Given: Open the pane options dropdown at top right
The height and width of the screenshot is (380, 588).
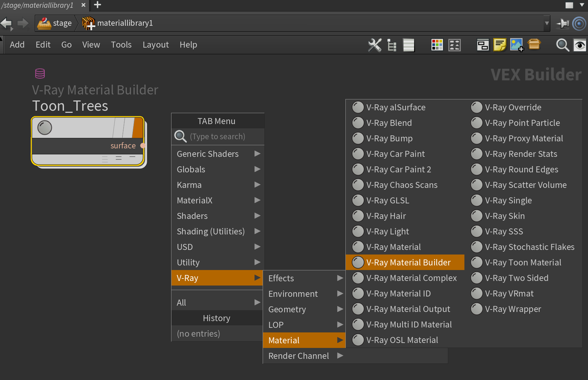Looking at the screenshot, I should (582, 5).
